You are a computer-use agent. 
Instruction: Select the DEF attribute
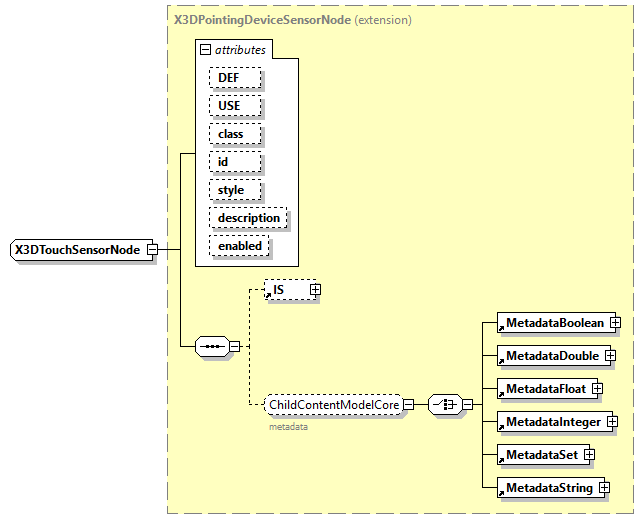(235, 78)
